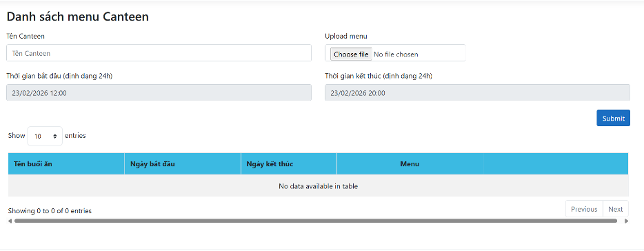Open the Show entries count dropdown
Image resolution: width=644 pixels, height=251 pixels.
(45, 136)
